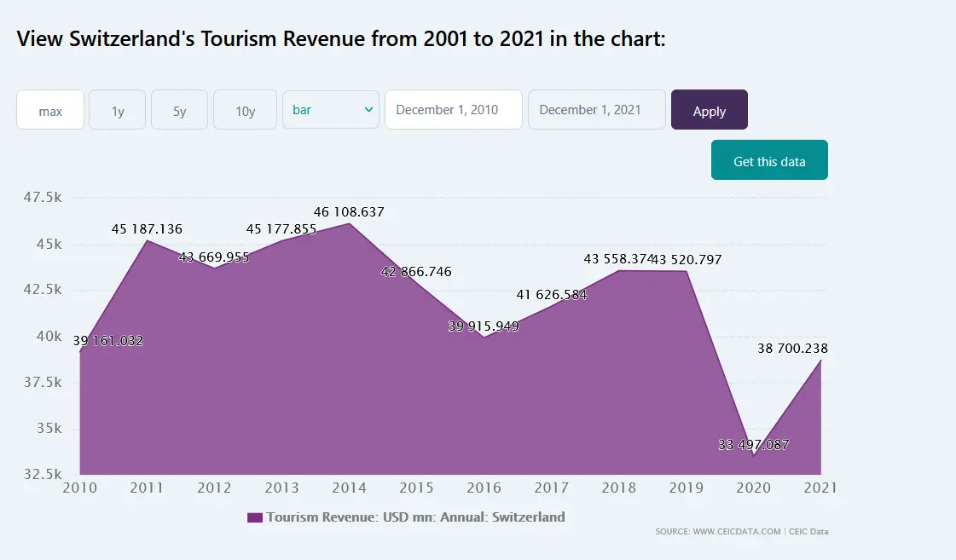Switch range to 1y
Image resolution: width=956 pixels, height=560 pixels.
pos(118,110)
